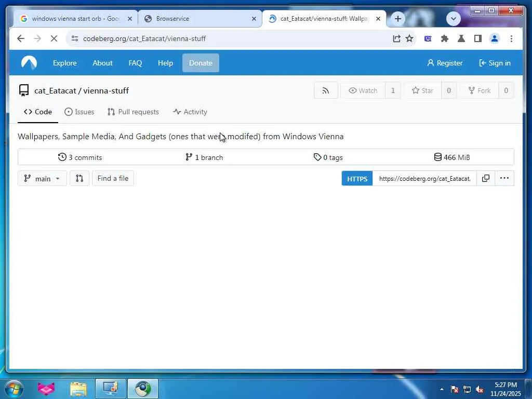Click the browser back arrow

21,38
